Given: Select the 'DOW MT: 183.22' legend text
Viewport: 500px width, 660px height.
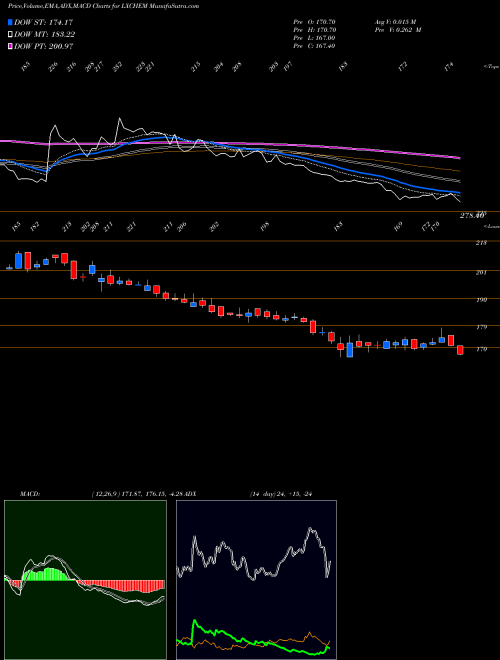Looking at the screenshot, I should click(45, 35).
